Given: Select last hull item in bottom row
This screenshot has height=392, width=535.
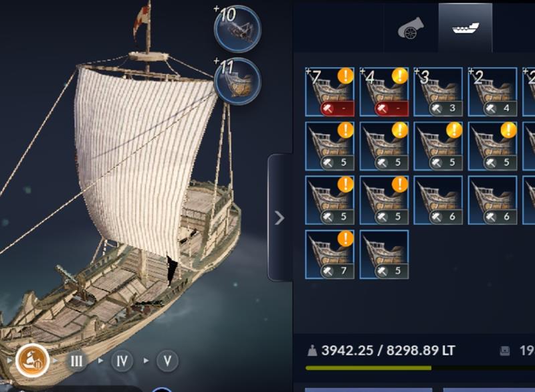Looking at the screenshot, I should tap(384, 254).
